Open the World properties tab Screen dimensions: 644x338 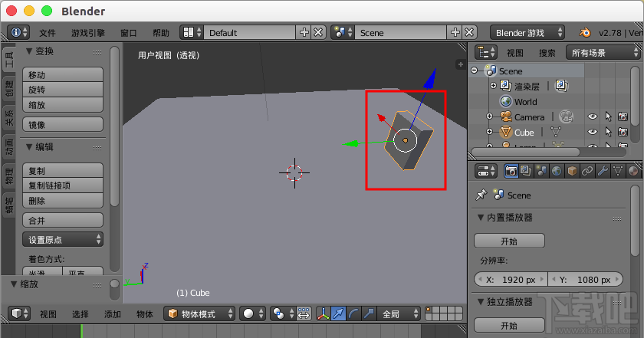pos(557,171)
